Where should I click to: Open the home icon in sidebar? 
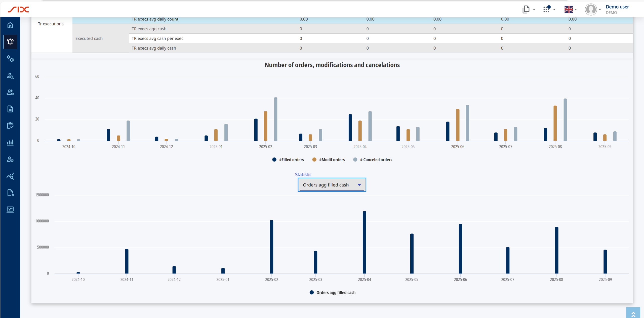click(x=10, y=25)
